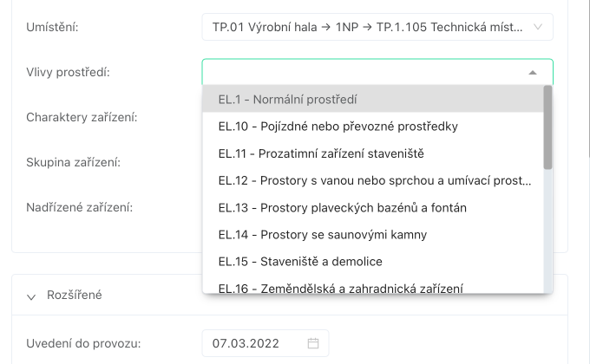This screenshot has height=364, width=590.
Task: Click the Uvedení do provozu label
Action: [83, 343]
